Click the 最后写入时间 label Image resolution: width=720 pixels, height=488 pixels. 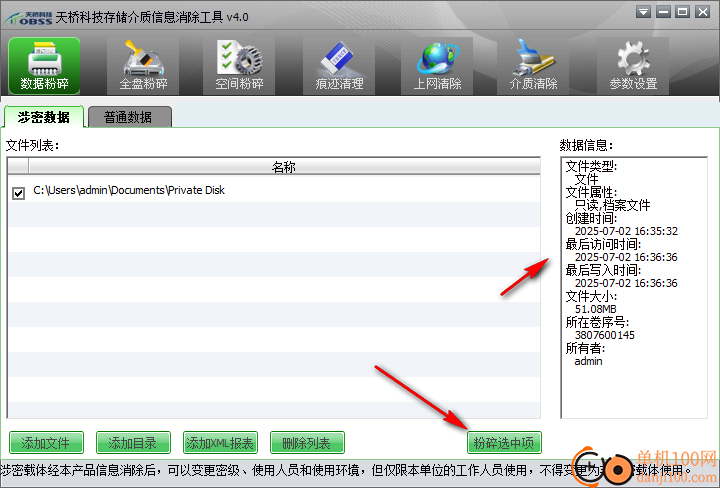[603, 270]
